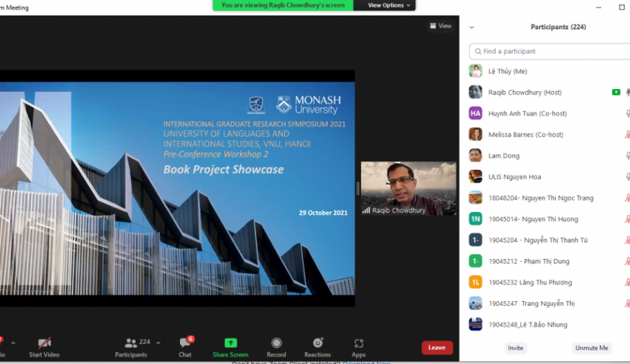Click the Unmute Me button
The width and height of the screenshot is (630, 364).
(x=591, y=348)
